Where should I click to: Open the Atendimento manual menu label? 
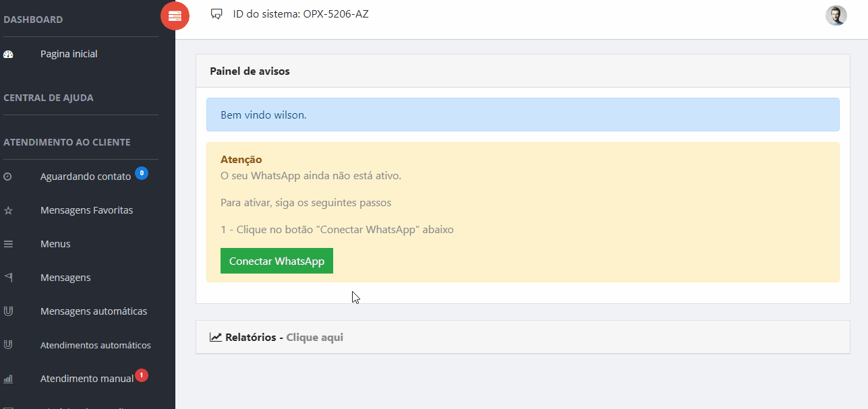[87, 379]
